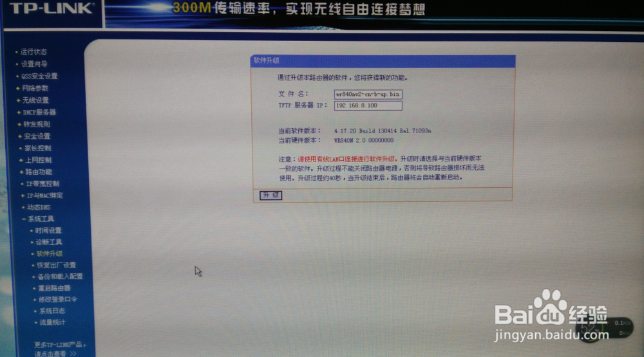This screenshot has width=644, height=357.
Task: Expand 安全设置 menu
Action: [x=37, y=136]
